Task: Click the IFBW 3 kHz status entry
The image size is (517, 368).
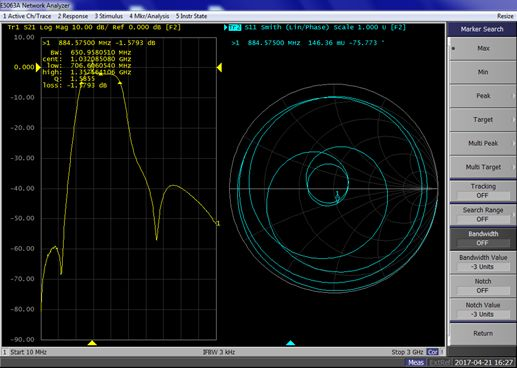Action: (x=219, y=352)
